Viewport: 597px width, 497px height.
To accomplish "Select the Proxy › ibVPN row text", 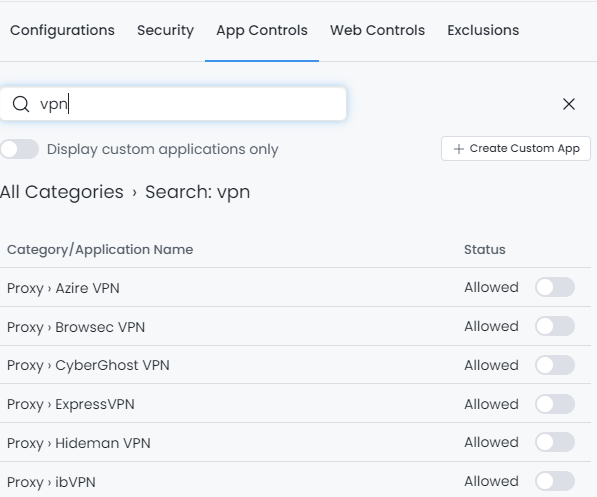I will pos(51,482).
